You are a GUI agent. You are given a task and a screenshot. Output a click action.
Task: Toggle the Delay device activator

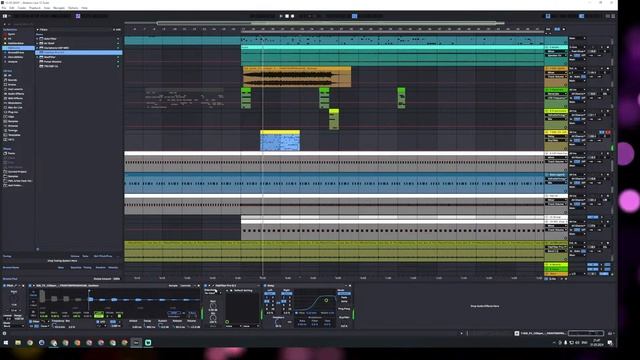(265, 286)
